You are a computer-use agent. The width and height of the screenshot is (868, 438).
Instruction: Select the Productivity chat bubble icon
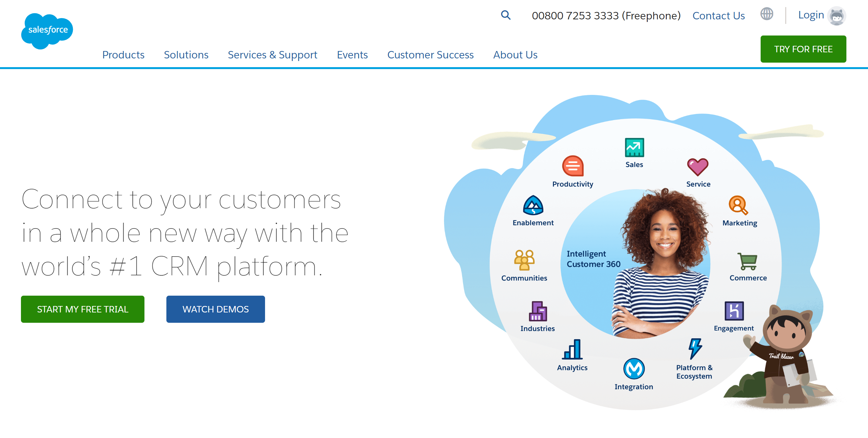(x=573, y=166)
